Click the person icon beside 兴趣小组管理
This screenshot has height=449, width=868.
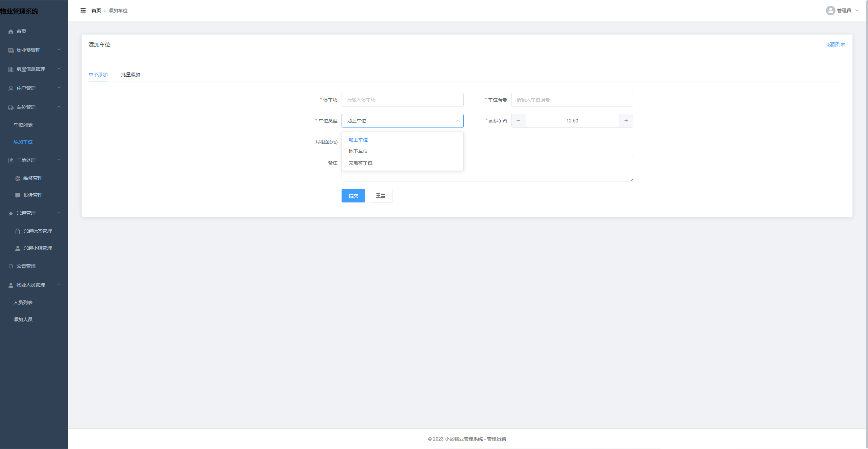coord(18,248)
